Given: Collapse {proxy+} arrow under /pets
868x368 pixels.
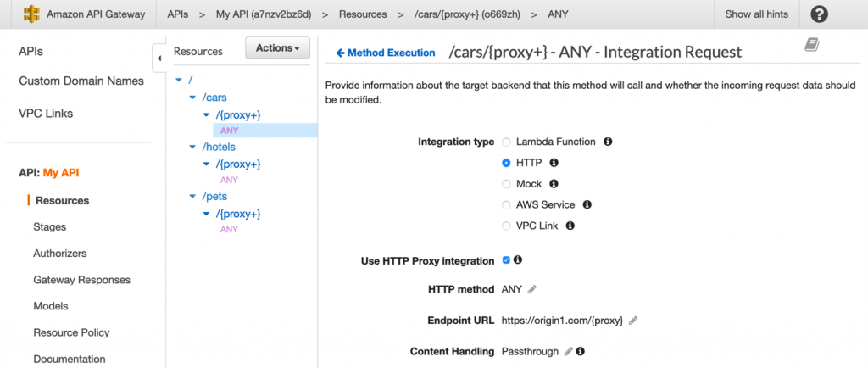Looking at the screenshot, I should coord(207,215).
